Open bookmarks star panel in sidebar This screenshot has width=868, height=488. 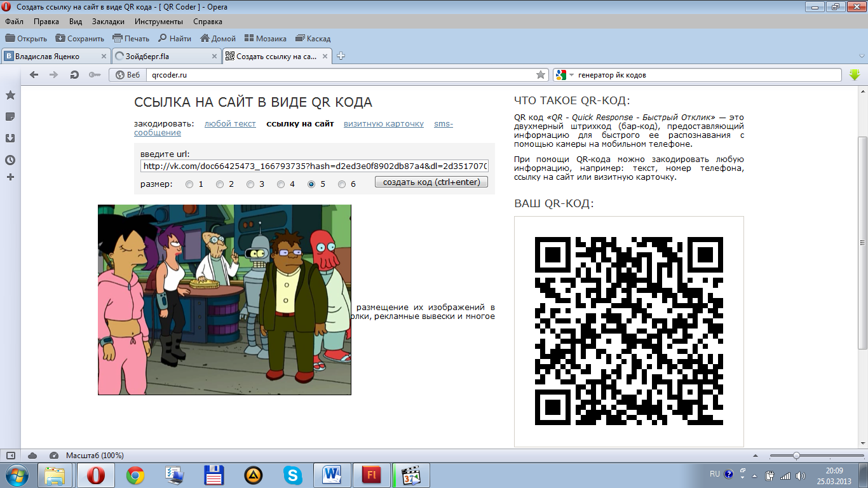tap(10, 95)
